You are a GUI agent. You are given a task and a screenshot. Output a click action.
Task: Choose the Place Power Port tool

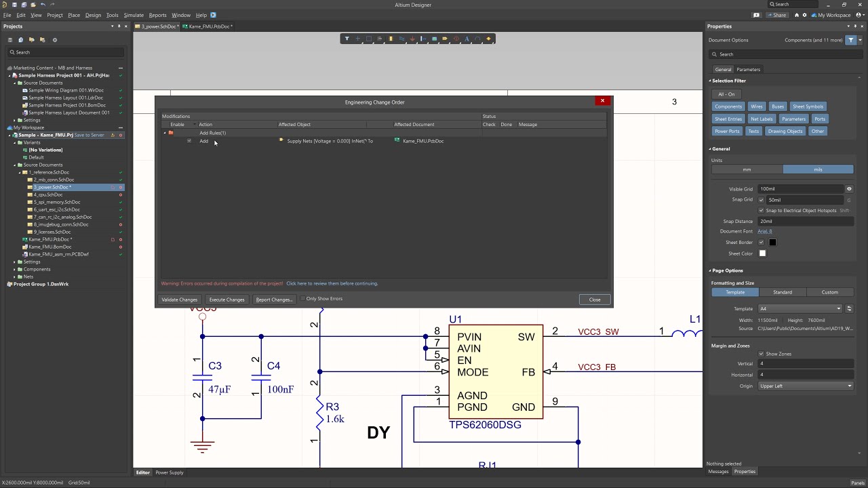[412, 39]
